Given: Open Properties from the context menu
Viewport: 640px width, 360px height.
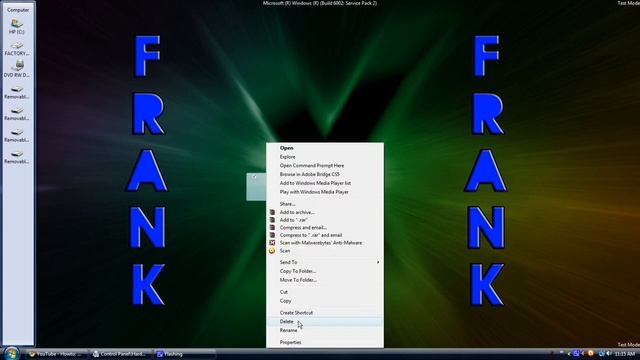Looking at the screenshot, I should (x=324, y=342).
